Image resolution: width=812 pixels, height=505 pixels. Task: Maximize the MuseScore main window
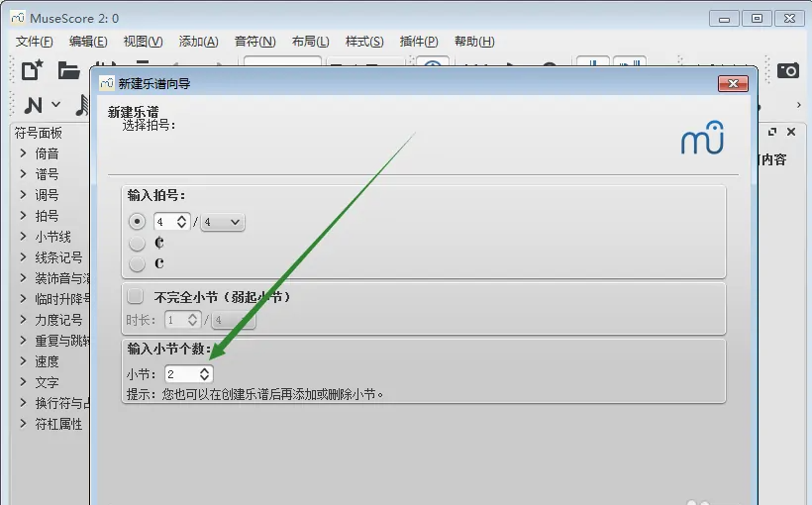[757, 19]
